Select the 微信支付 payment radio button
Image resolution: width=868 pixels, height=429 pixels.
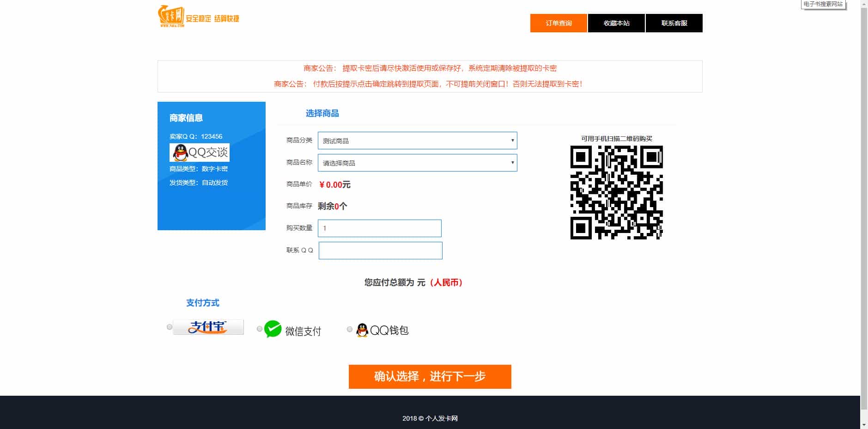(x=259, y=329)
